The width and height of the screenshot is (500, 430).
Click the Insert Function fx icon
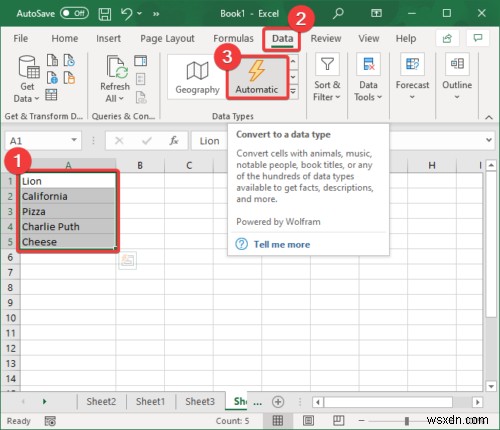[174, 141]
